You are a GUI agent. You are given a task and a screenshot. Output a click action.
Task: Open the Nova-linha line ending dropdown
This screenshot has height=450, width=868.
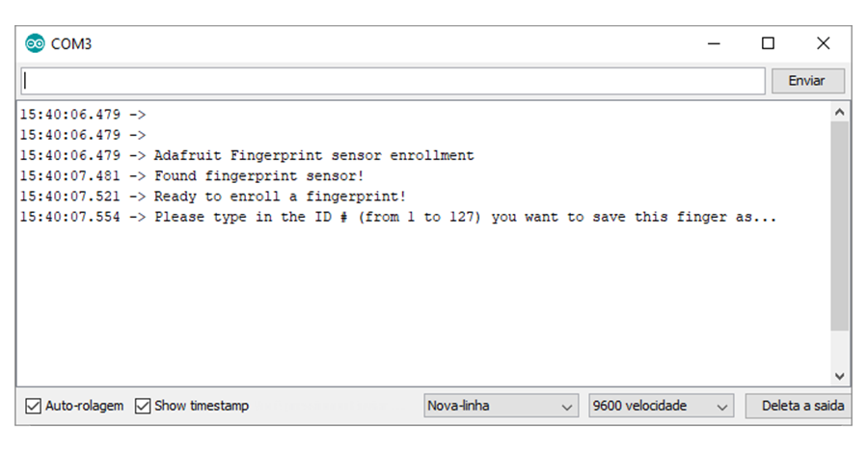click(x=500, y=406)
